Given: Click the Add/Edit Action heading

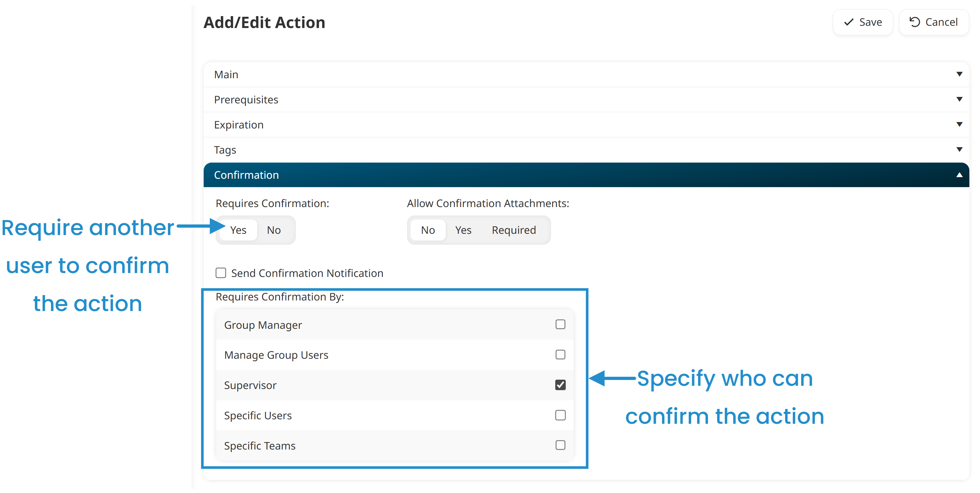Looking at the screenshot, I should [264, 23].
